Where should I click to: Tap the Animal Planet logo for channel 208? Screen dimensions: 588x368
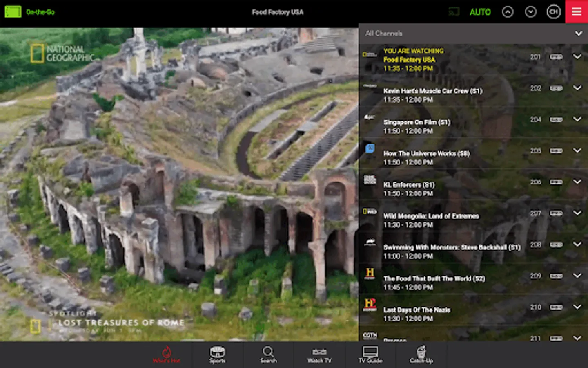[370, 242]
